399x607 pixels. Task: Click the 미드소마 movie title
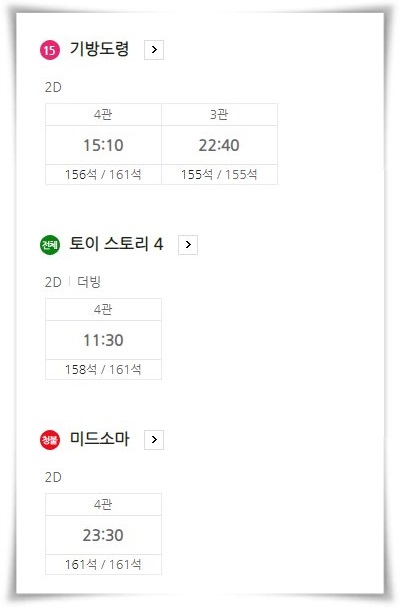point(99,439)
